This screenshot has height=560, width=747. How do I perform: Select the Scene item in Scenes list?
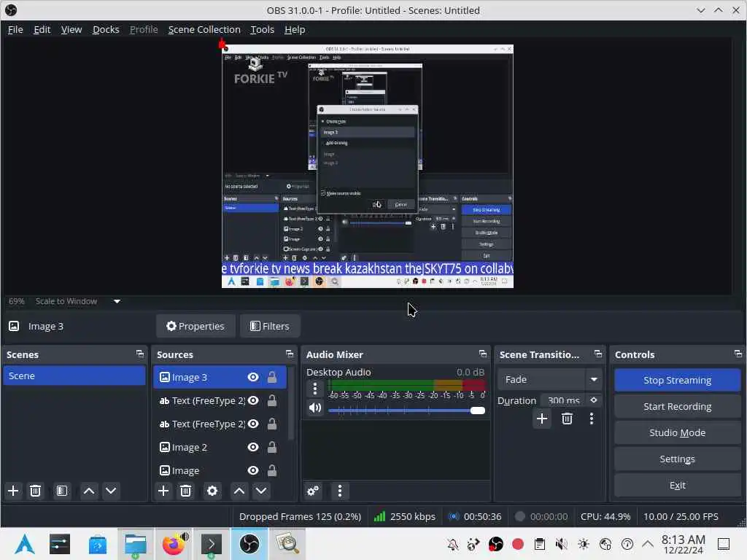(74, 376)
